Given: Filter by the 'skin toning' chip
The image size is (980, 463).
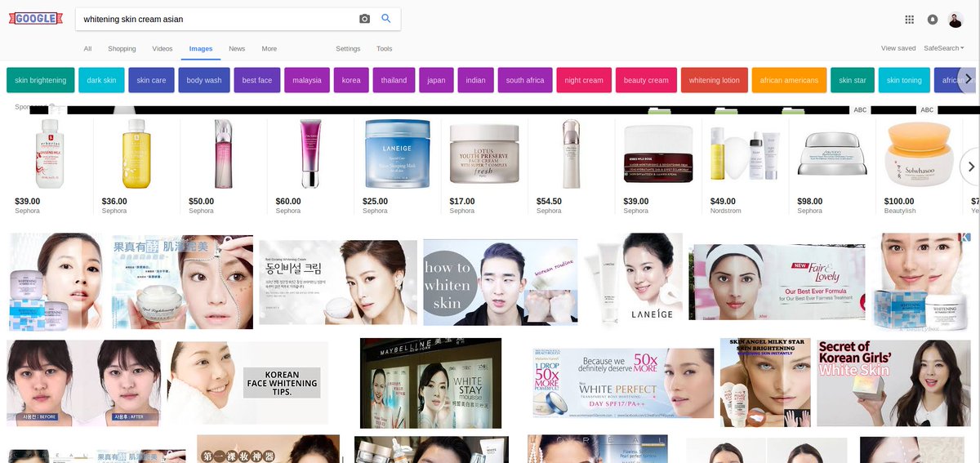Looking at the screenshot, I should pos(904,80).
